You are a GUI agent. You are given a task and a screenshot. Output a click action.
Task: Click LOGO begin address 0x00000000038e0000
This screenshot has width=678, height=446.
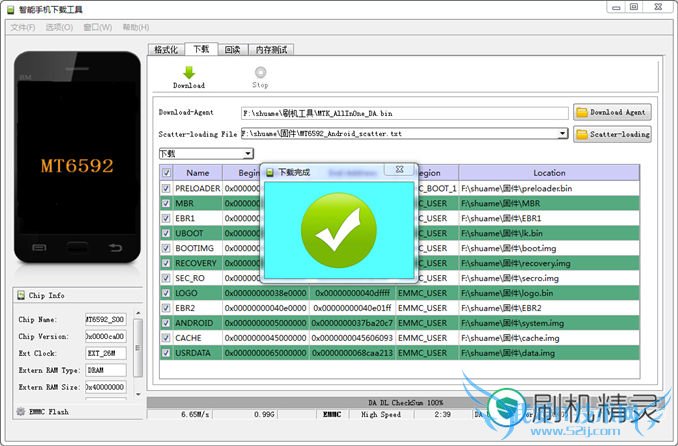[265, 293]
